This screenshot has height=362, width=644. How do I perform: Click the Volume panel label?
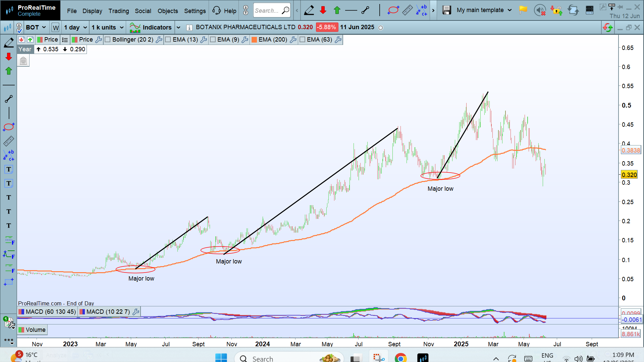point(33,330)
